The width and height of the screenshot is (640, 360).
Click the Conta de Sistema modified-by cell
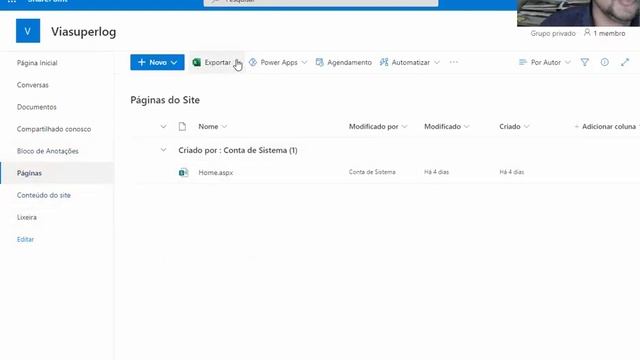372,172
